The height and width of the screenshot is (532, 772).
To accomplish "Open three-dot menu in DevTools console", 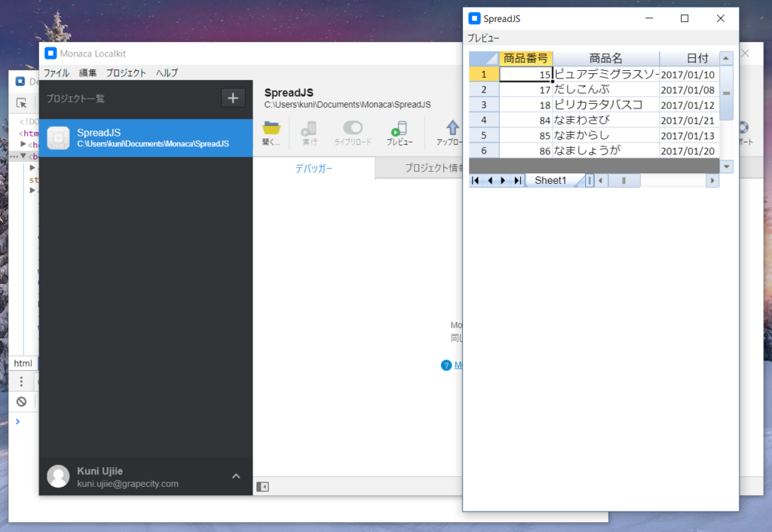I will (21, 381).
